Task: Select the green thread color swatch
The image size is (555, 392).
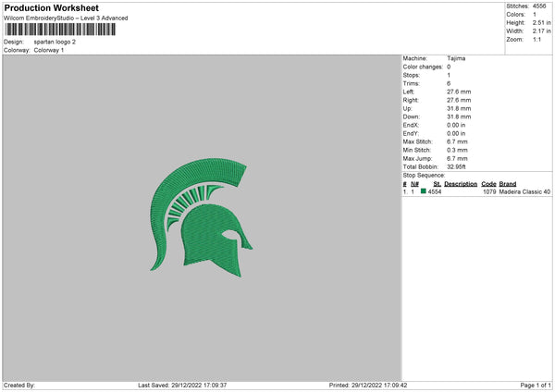Action: [x=424, y=191]
